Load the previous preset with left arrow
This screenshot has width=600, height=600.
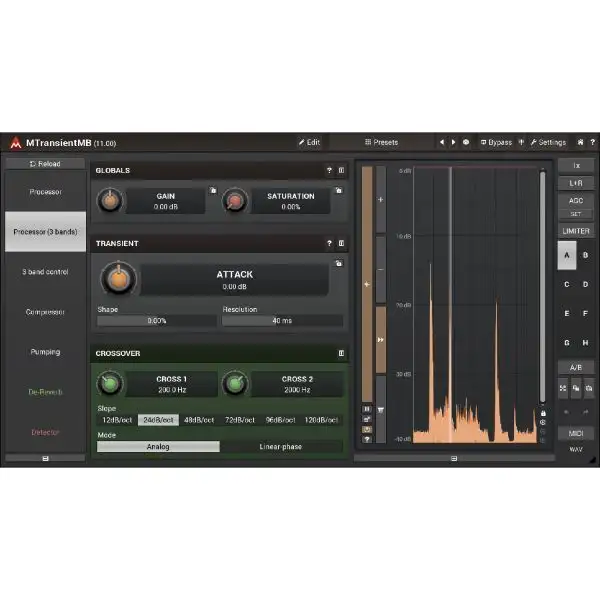click(x=442, y=142)
